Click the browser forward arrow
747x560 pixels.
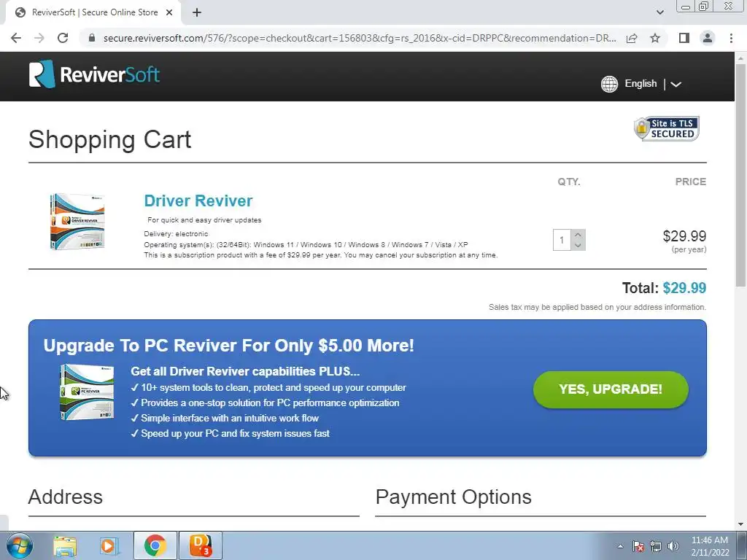click(x=39, y=38)
